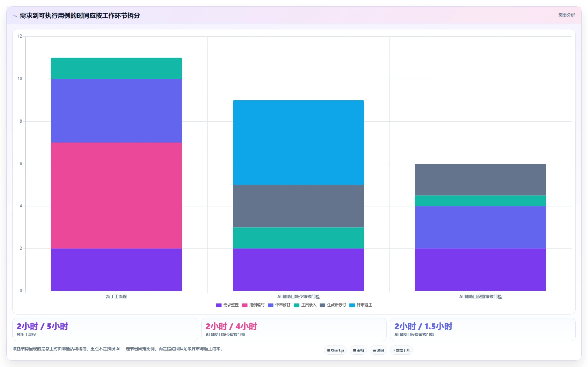
Task: Click the y-axis tick label 4
Action: [21, 206]
